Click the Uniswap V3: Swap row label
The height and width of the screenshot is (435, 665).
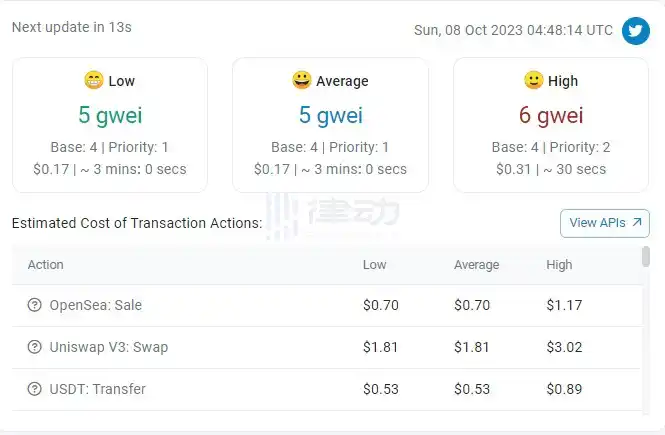(108, 347)
